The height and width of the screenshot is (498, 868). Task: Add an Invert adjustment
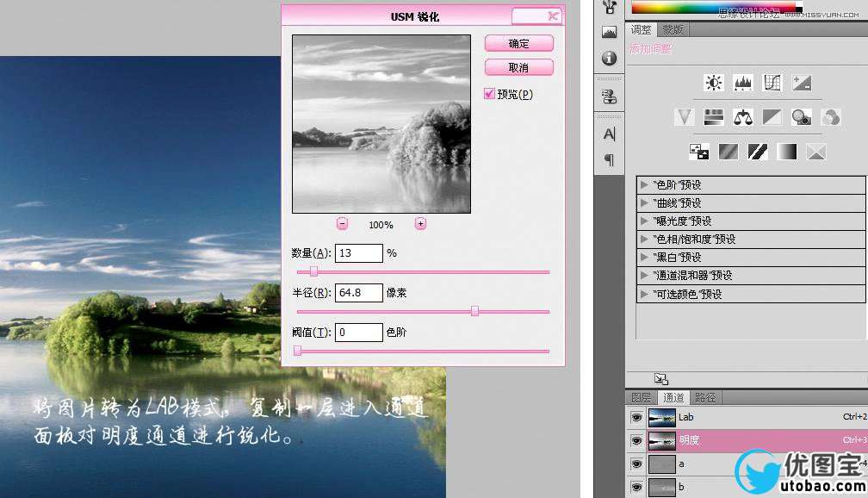(699, 152)
